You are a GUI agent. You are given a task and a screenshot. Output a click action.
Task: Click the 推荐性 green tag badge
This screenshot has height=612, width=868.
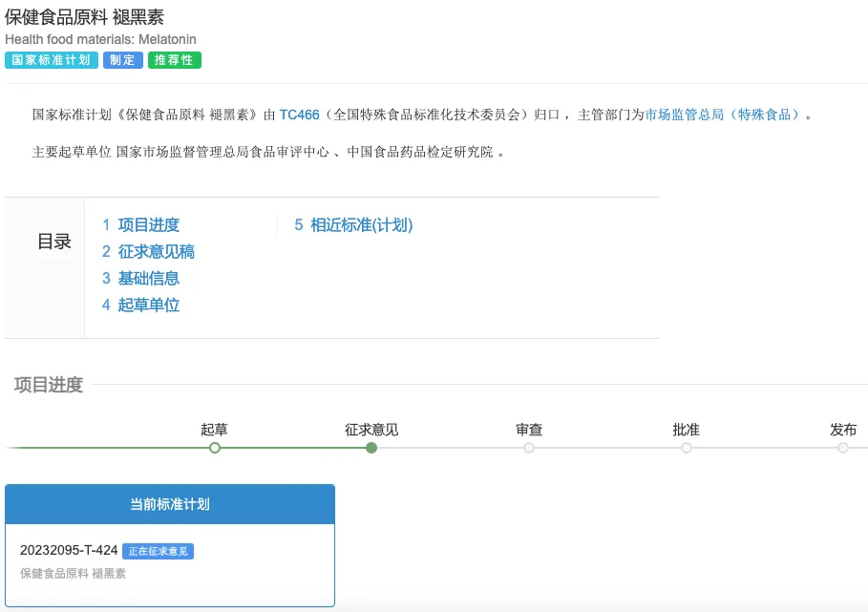(175, 60)
